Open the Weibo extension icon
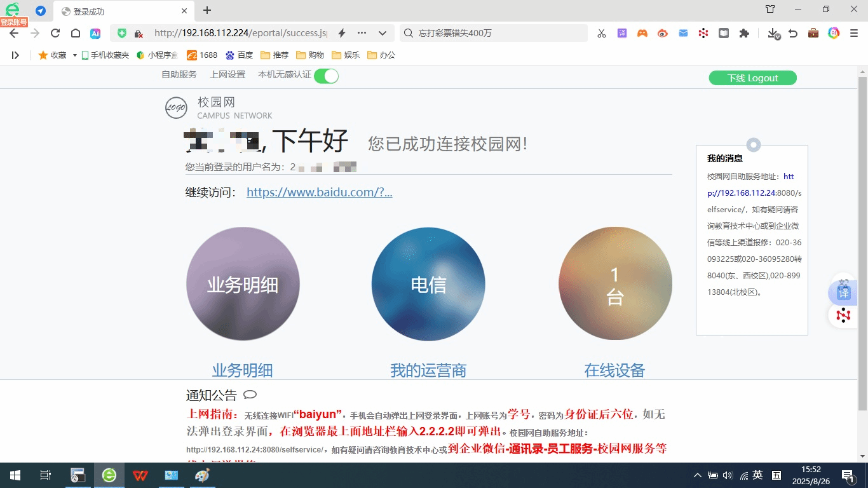This screenshot has height=488, width=868. coord(663,33)
